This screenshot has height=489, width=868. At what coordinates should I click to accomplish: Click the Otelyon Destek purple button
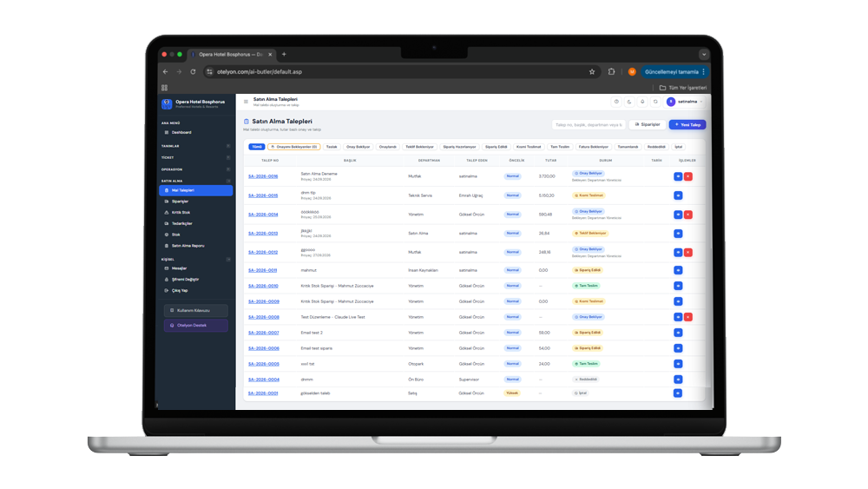(195, 326)
